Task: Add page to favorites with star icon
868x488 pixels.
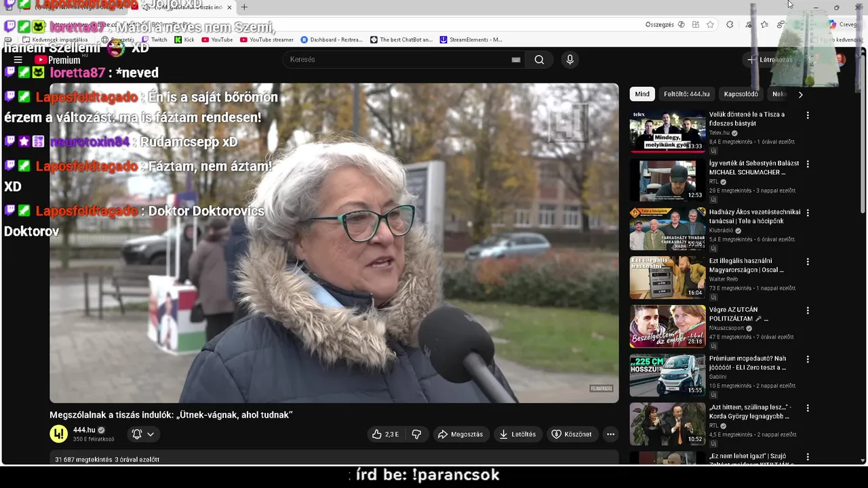Action: pos(710,24)
